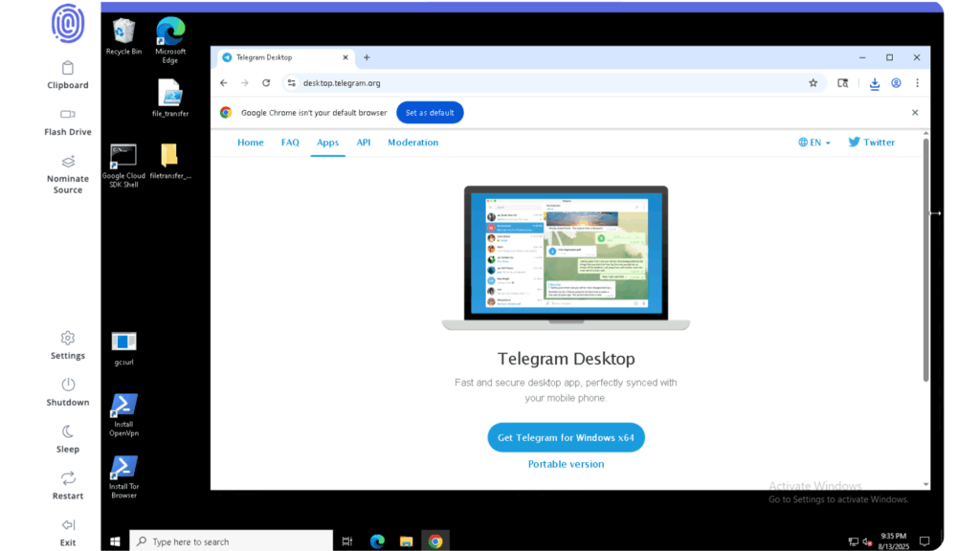Expand the EN language dropdown

[814, 143]
